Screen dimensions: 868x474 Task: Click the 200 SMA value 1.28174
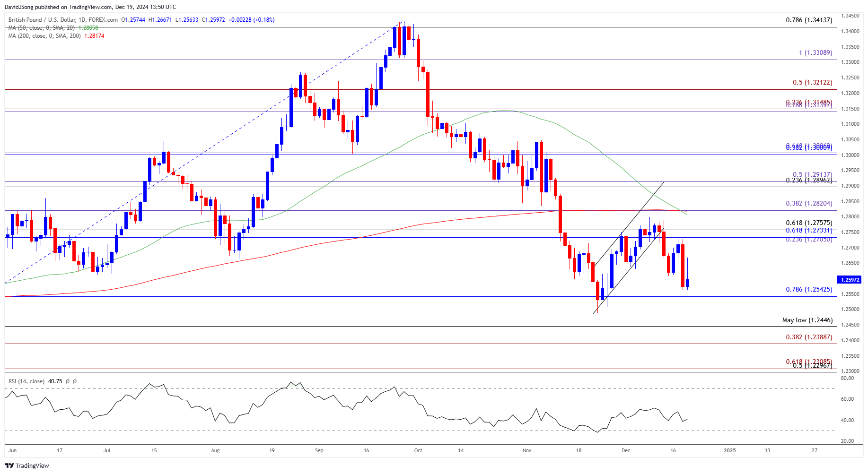point(94,36)
